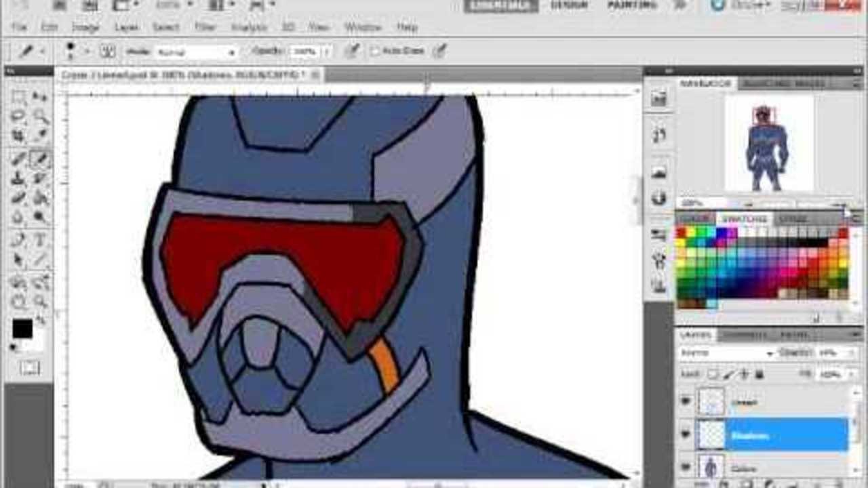The image size is (868, 488).
Task: Enable the Auto Erase checkbox
Action: (x=376, y=51)
